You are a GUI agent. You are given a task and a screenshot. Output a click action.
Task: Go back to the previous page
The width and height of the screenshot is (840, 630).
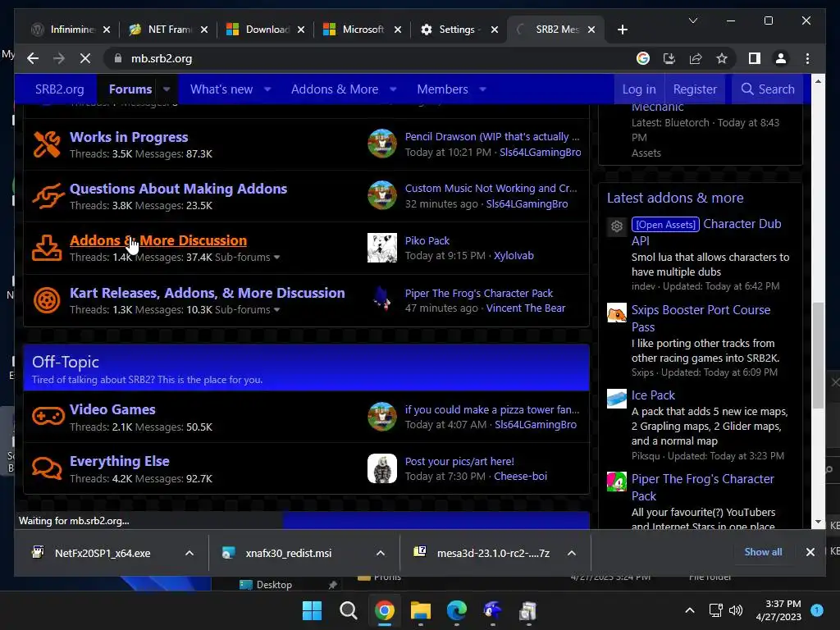tap(33, 58)
